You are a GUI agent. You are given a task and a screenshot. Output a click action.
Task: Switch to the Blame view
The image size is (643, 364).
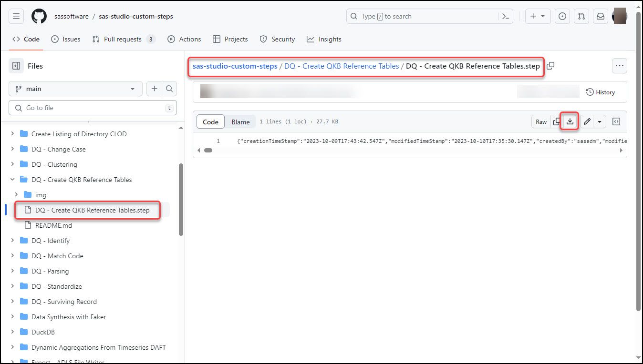click(x=240, y=121)
